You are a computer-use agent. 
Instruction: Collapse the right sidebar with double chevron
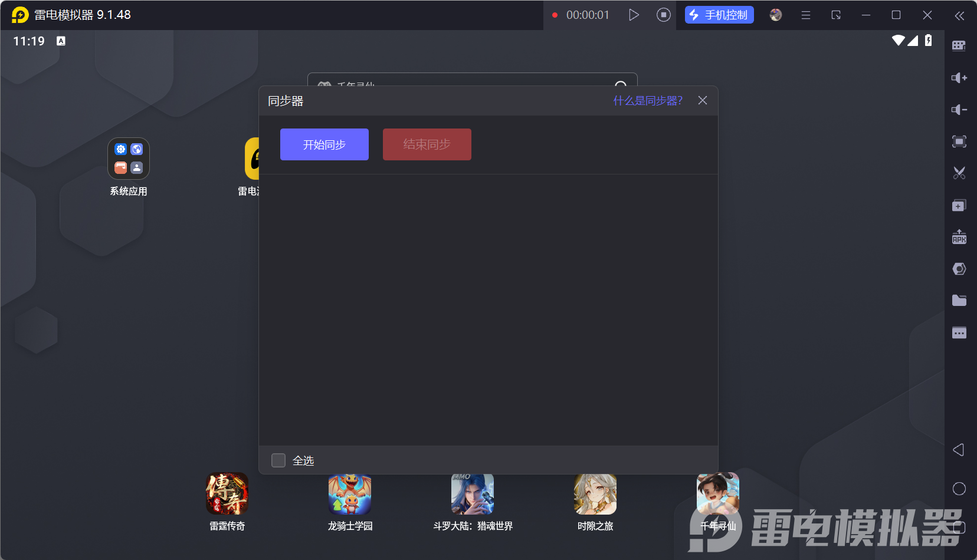[959, 16]
